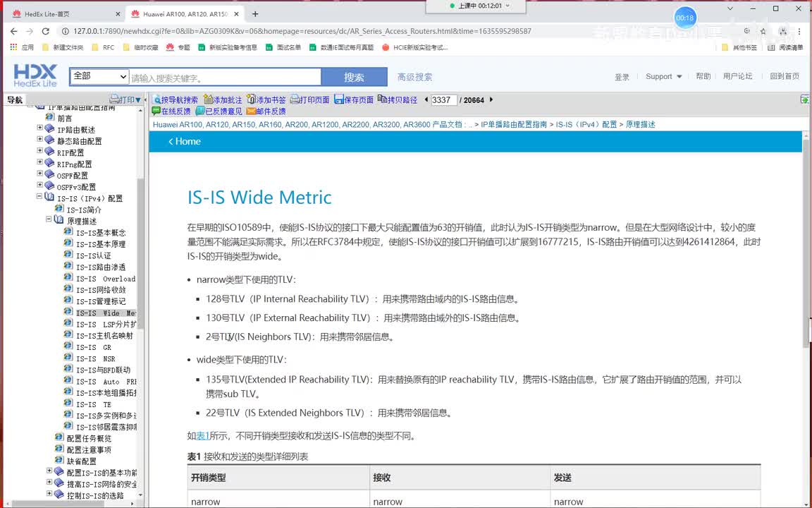Follow the 表1 table reference link
This screenshot has width=812, height=508.
click(202, 436)
